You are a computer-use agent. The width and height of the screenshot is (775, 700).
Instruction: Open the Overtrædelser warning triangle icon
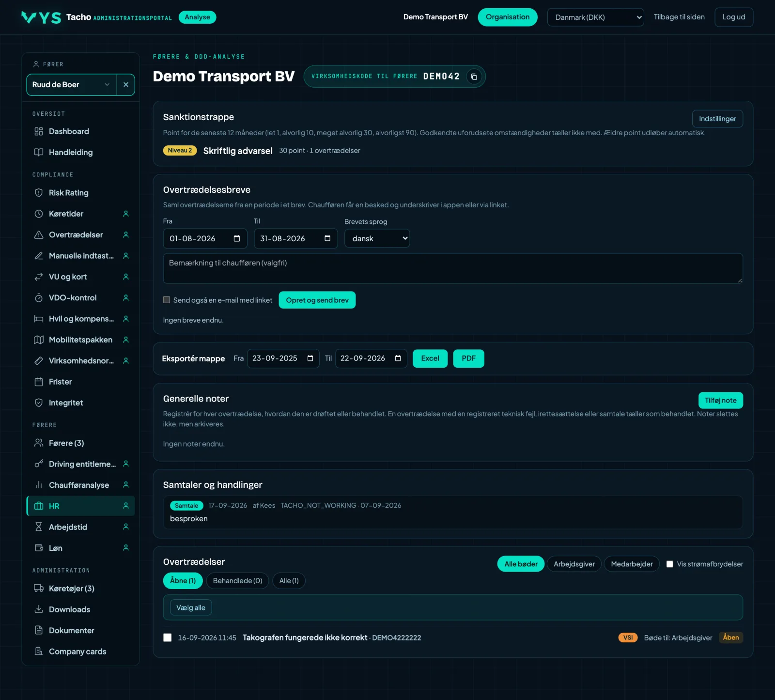click(39, 235)
